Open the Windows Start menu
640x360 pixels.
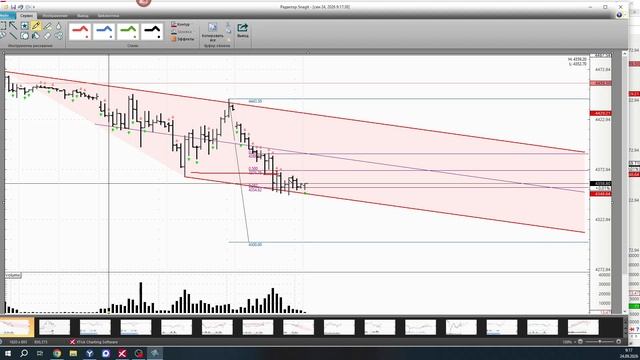coord(7,353)
